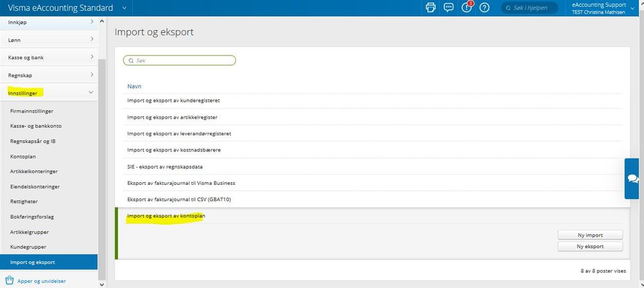
Task: Open Kundegrupper in the sidebar
Action: pos(28,247)
